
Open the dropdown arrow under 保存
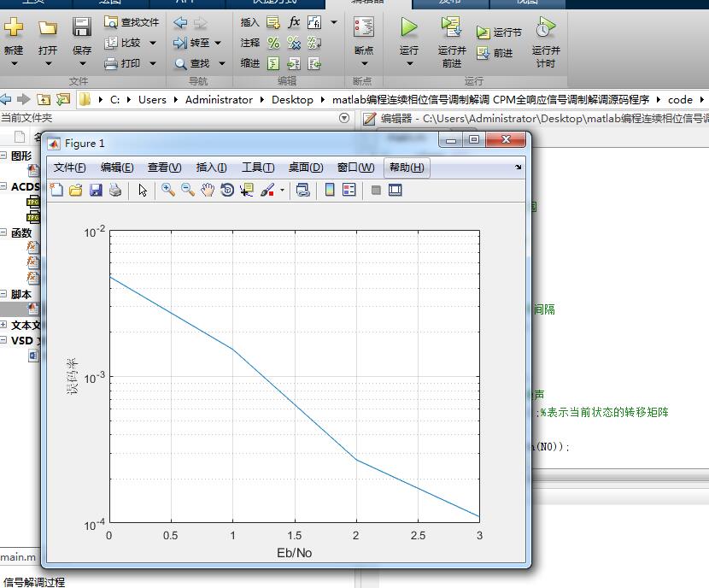point(82,64)
